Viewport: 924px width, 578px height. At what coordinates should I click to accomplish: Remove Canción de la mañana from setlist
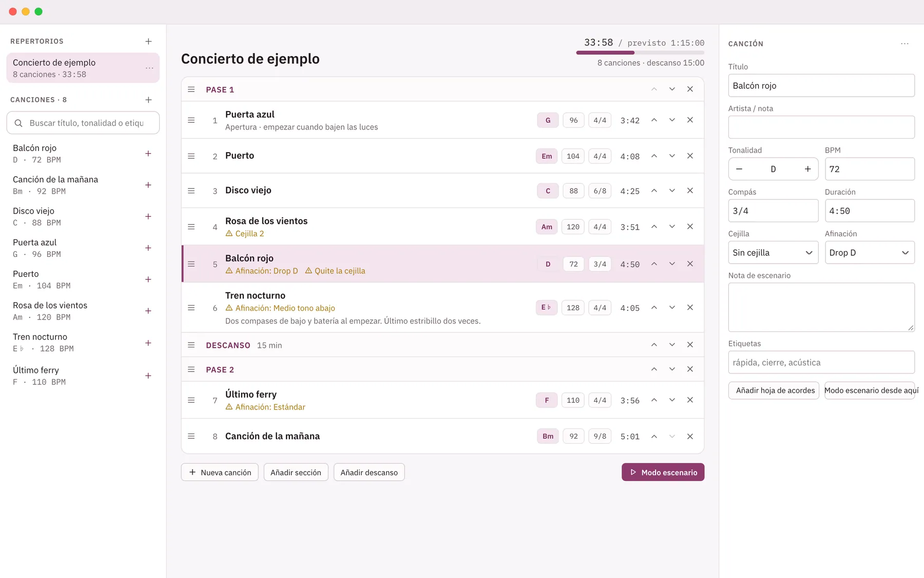coord(690,436)
